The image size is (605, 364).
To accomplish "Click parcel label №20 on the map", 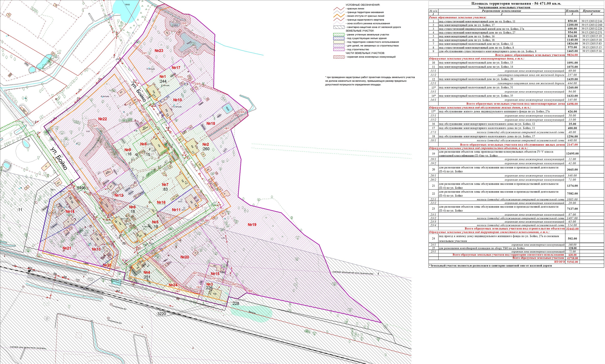I will 185,257.
